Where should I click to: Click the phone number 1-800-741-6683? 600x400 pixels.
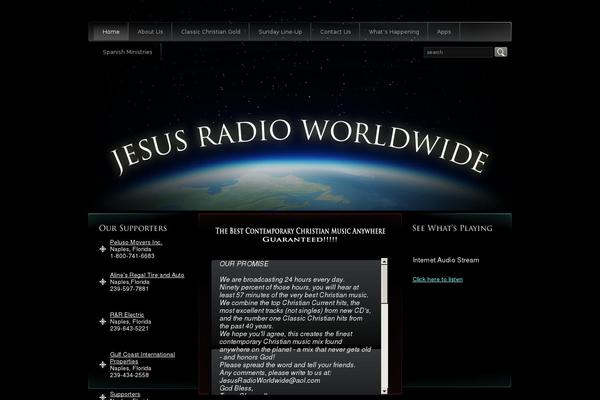click(132, 256)
